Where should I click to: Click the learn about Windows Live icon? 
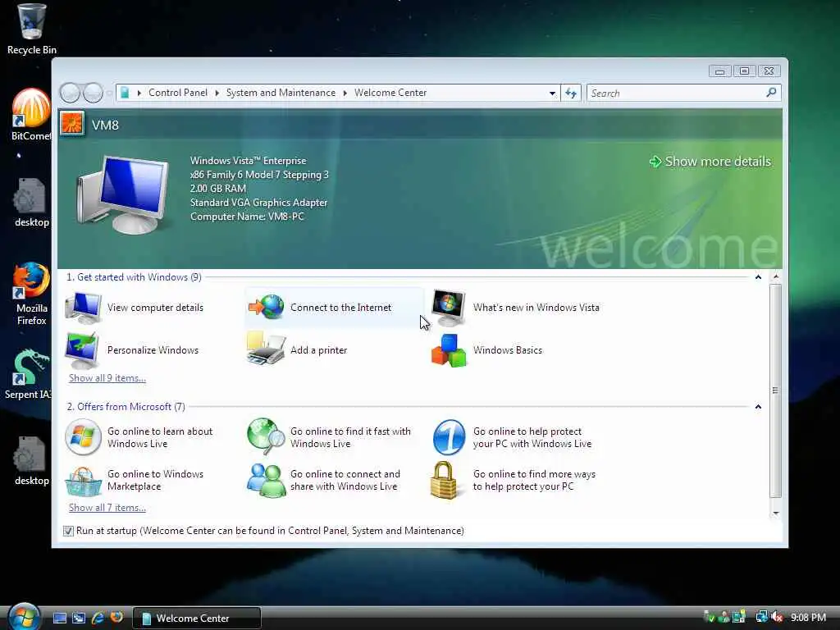pyautogui.click(x=83, y=437)
